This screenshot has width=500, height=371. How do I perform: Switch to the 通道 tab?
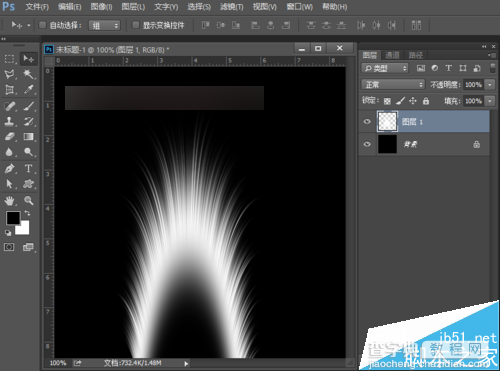tap(392, 55)
